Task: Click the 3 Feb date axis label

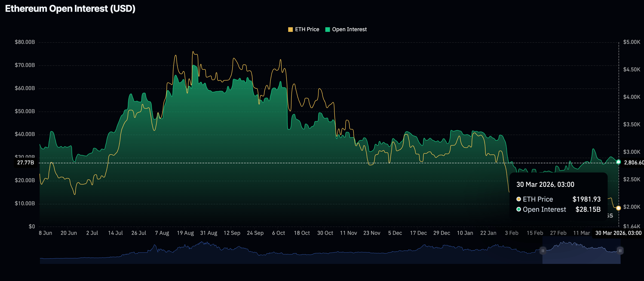Action: pyautogui.click(x=511, y=233)
